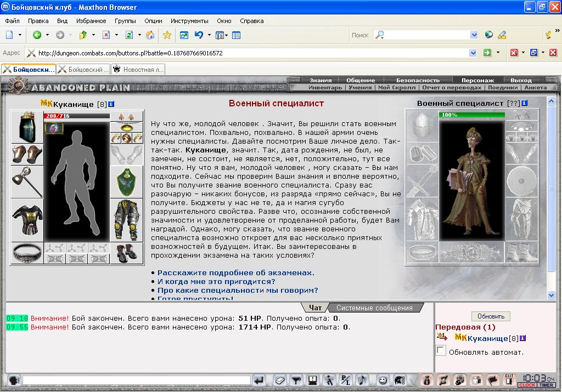562x392 pixels.
Task: Click the sound speaker icon in chat bar
Action: pyautogui.click(x=362, y=380)
